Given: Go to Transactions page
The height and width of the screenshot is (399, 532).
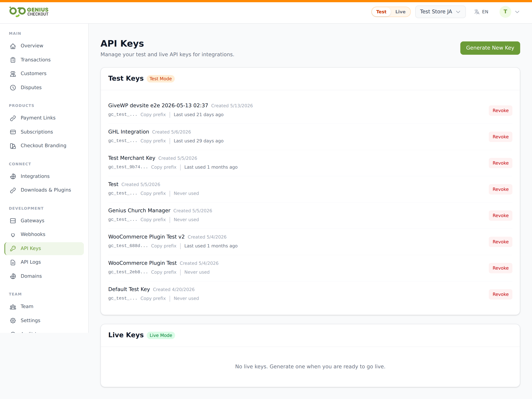Looking at the screenshot, I should coord(44,60).
